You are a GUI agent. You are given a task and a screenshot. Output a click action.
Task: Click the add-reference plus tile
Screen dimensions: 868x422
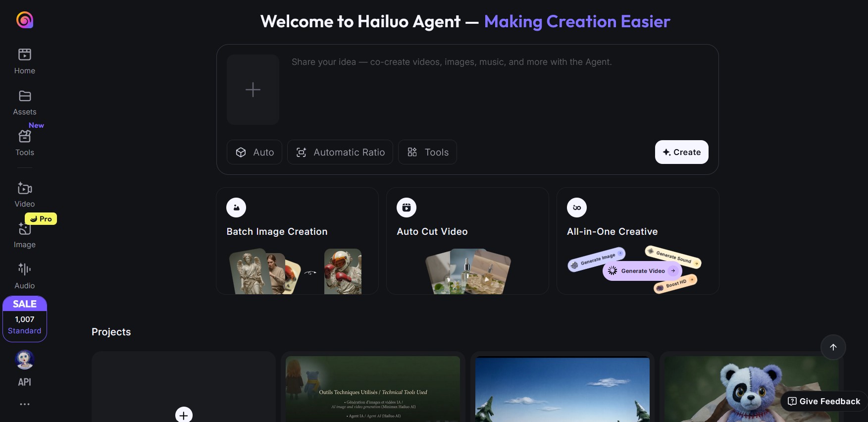(x=253, y=90)
